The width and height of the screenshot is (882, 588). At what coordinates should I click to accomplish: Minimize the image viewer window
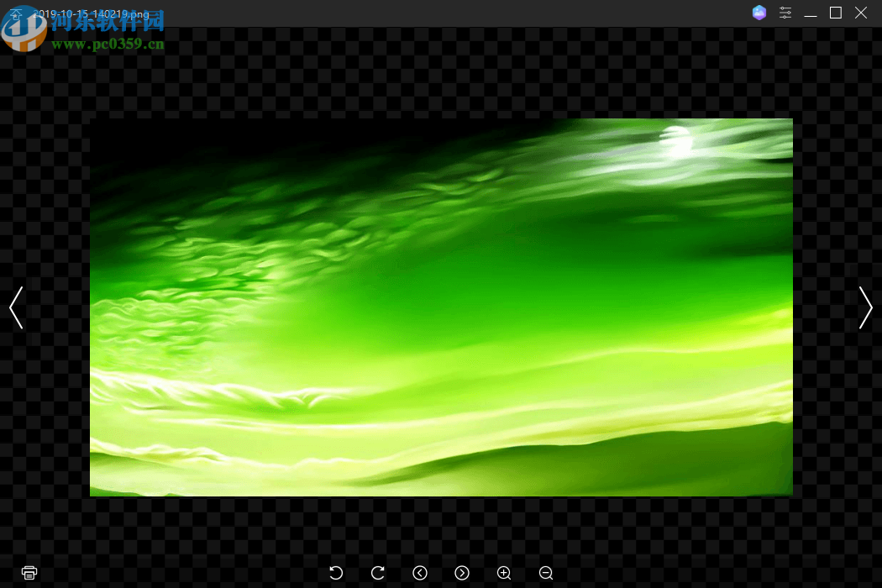(811, 13)
